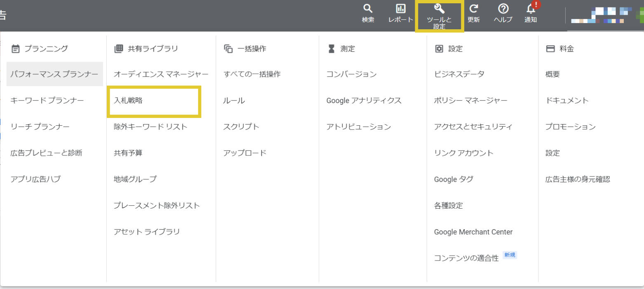Open アプリ広告ハブ
The image size is (644, 289).
[x=35, y=179]
